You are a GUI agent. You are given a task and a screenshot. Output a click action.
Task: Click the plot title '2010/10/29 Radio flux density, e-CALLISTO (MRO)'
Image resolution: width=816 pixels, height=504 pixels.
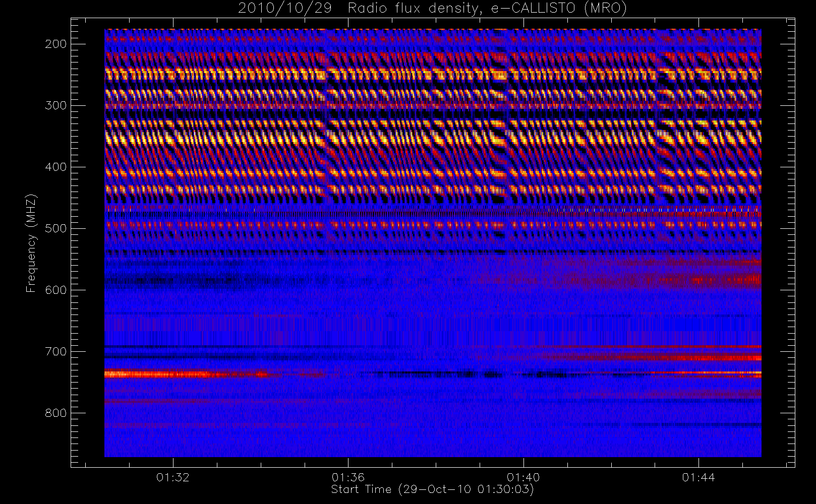pos(432,9)
